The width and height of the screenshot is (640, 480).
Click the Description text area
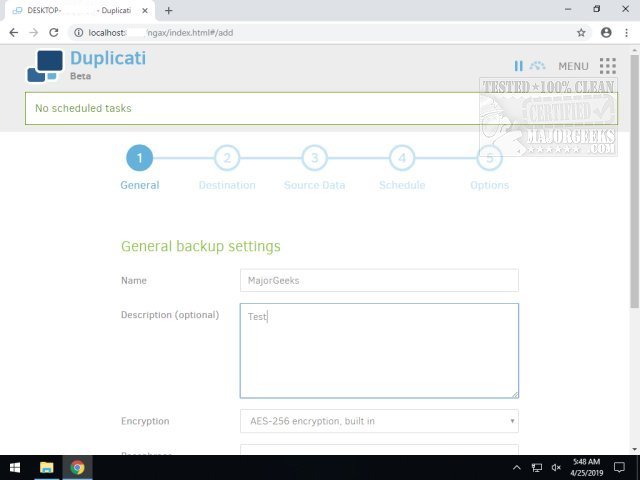(x=379, y=350)
